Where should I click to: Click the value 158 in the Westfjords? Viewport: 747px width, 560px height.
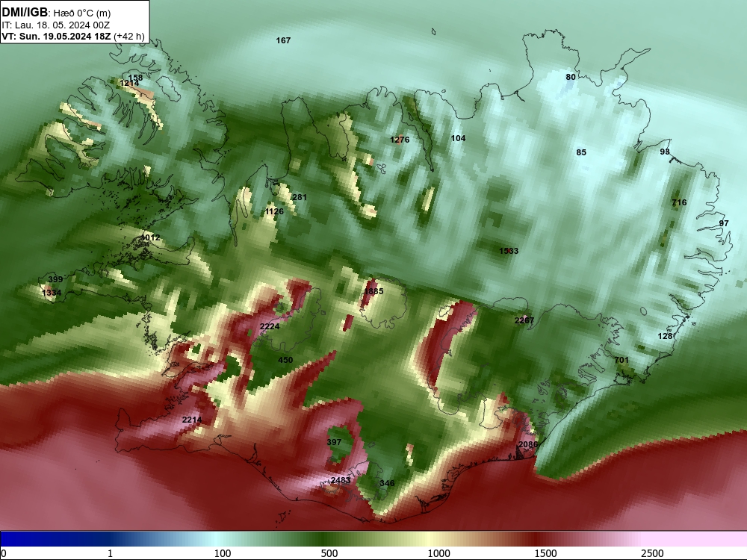(x=135, y=78)
